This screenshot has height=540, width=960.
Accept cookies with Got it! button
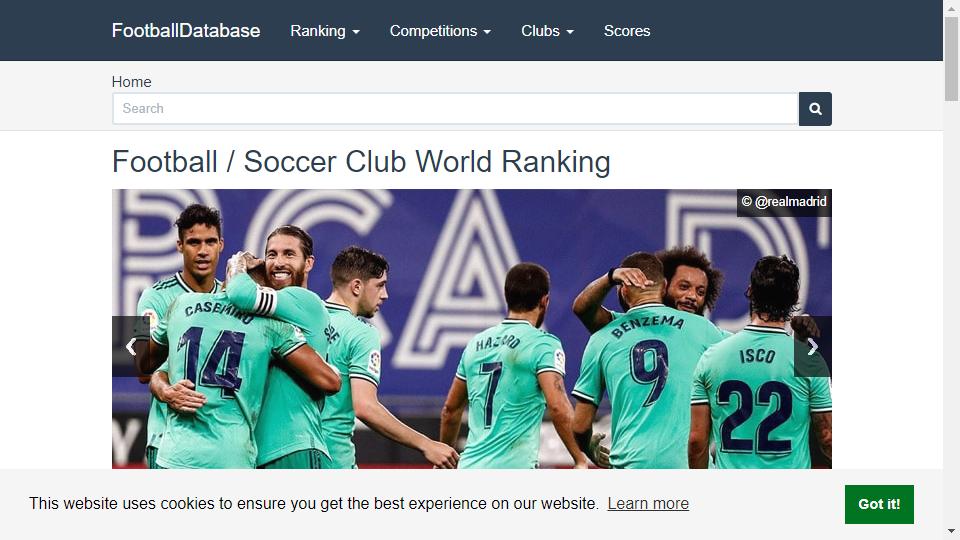click(879, 504)
